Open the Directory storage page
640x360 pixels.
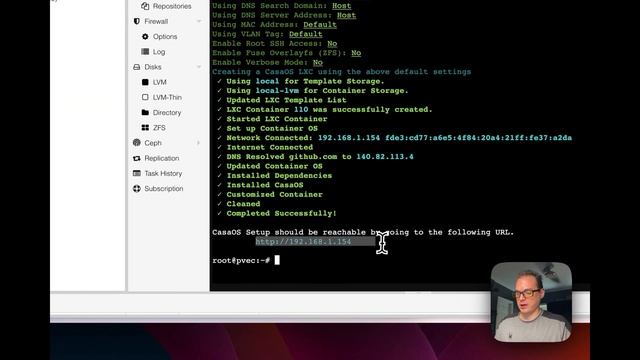tap(167, 113)
